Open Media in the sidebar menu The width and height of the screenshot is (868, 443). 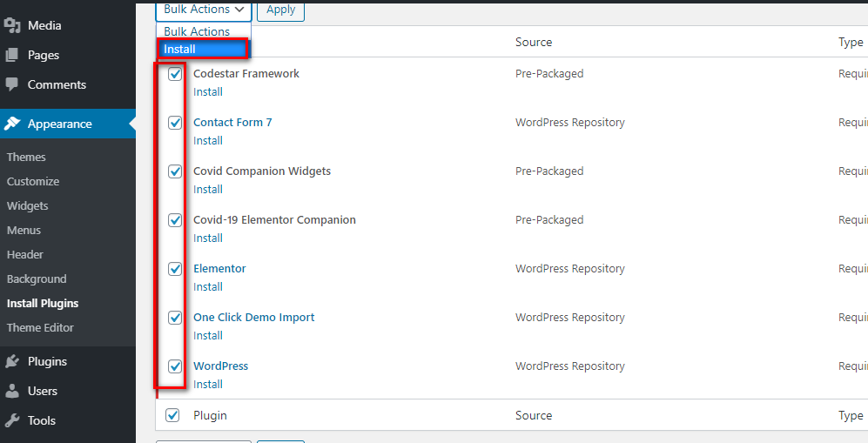click(x=44, y=25)
